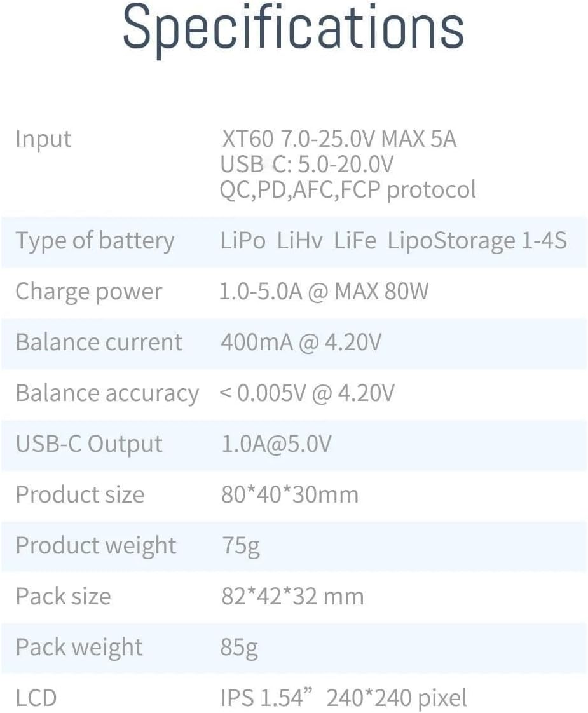Click the Specifications heading
This screenshot has width=588, height=713.
(293, 27)
